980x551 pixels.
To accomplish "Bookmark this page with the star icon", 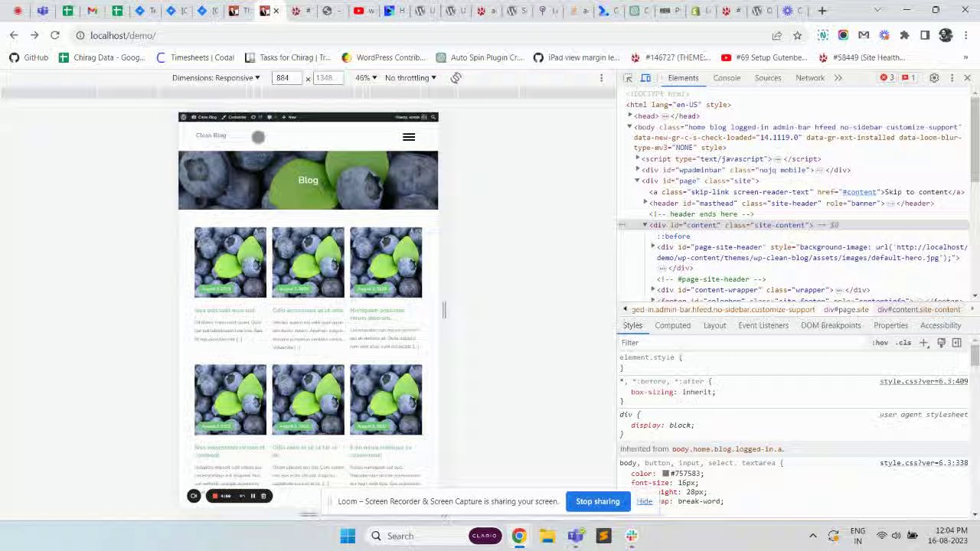I will (797, 35).
